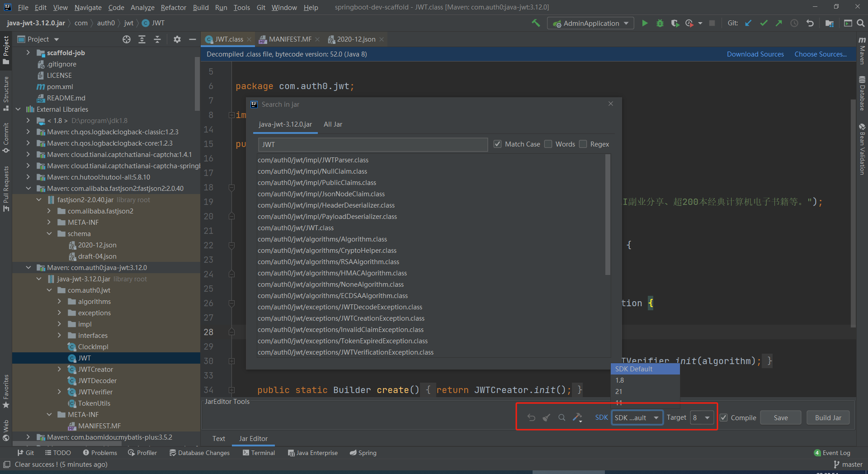Uncheck the Compile checkbox
868x474 pixels.
coord(724,417)
